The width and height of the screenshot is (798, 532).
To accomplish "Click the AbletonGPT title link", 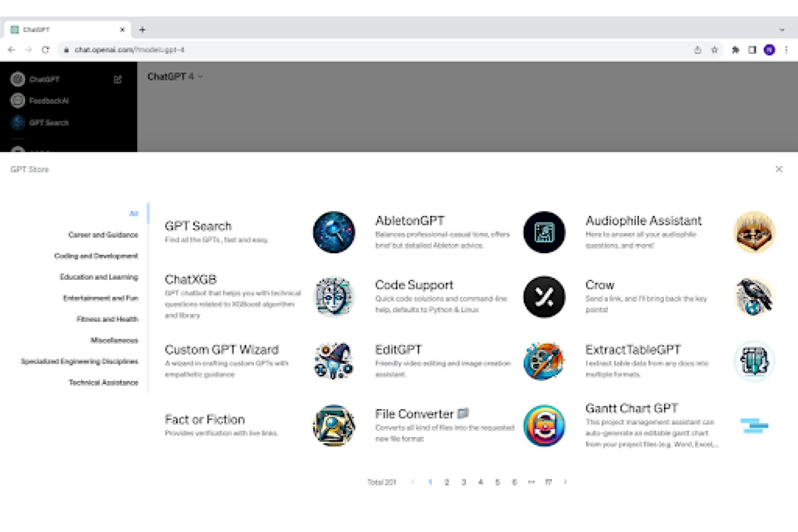I will pyautogui.click(x=410, y=221).
